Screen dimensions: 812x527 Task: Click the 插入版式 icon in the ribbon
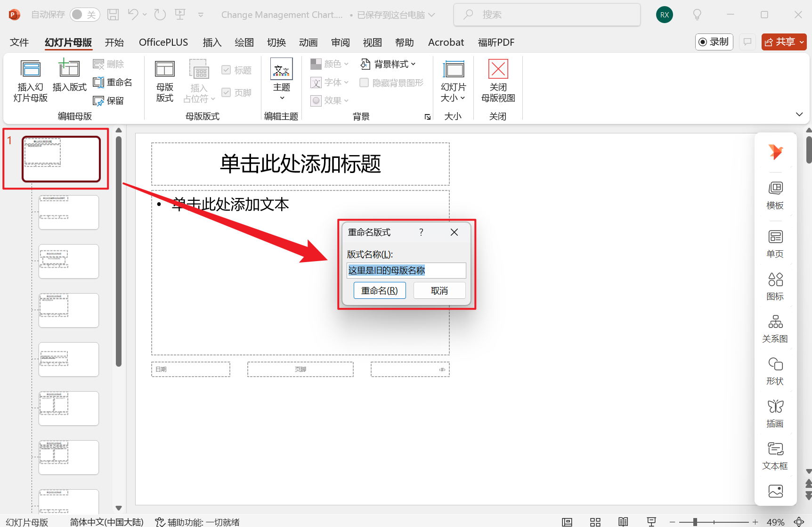click(x=69, y=80)
